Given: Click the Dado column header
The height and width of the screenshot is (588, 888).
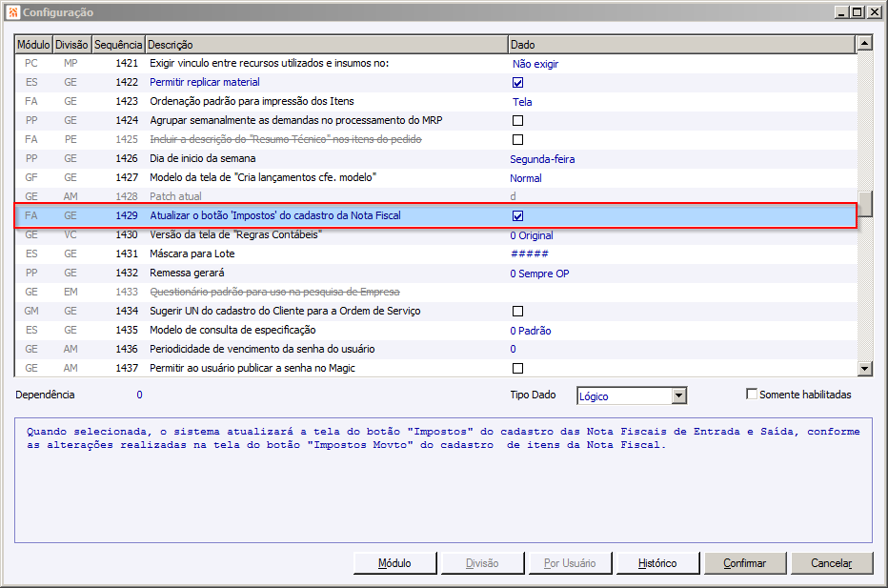Looking at the screenshot, I should 682,44.
